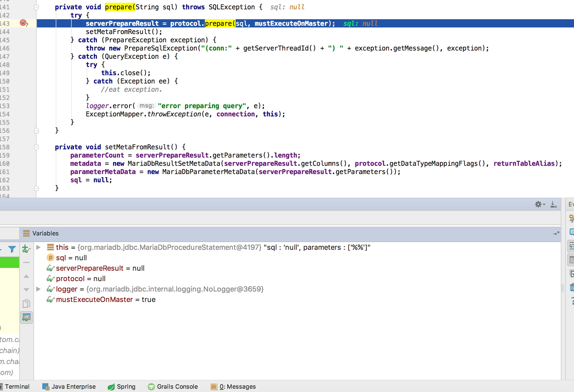This screenshot has width=574, height=392.
Task: Open the debug panel gear settings dropdown
Action: click(x=539, y=204)
